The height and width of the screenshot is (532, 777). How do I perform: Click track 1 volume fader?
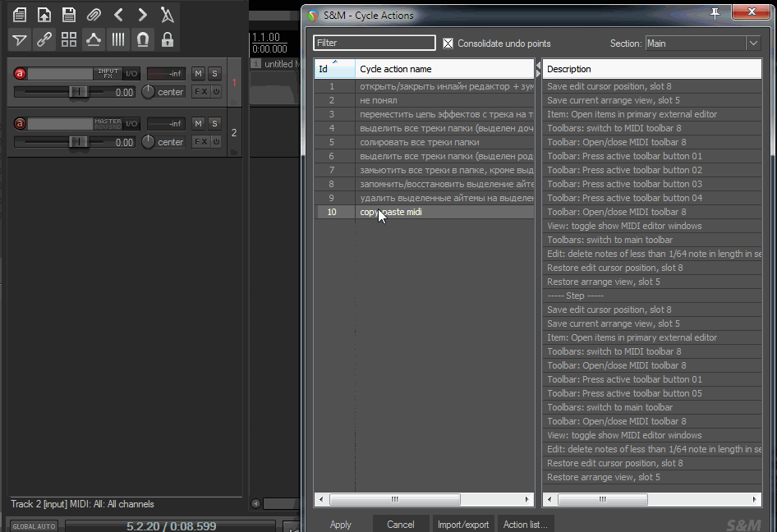coord(78,92)
